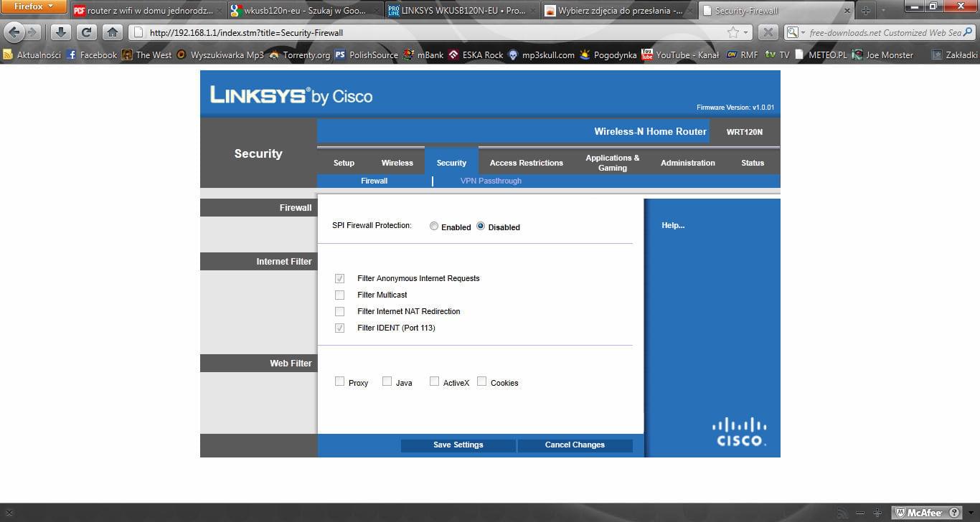Viewport: 980px width, 522px height.
Task: Click the browser Back arrow button
Action: click(x=14, y=32)
